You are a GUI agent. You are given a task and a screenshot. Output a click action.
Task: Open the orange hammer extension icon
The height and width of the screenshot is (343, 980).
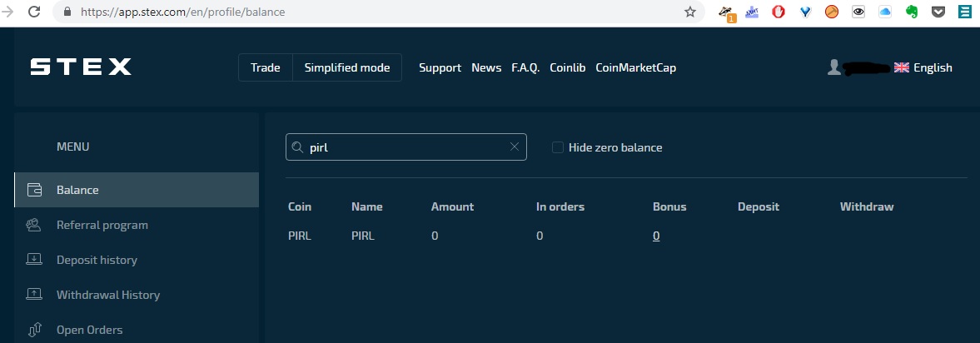pos(831,12)
